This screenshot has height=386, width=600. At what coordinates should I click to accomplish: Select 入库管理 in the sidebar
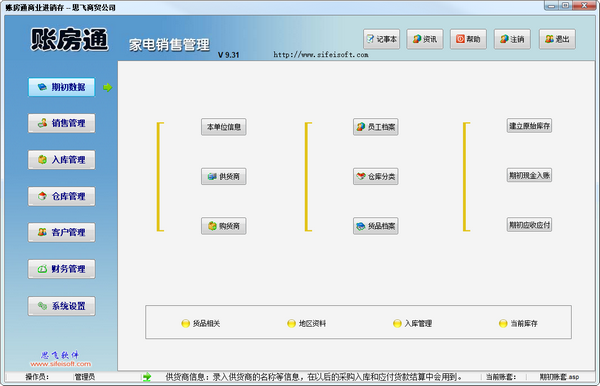[62, 160]
